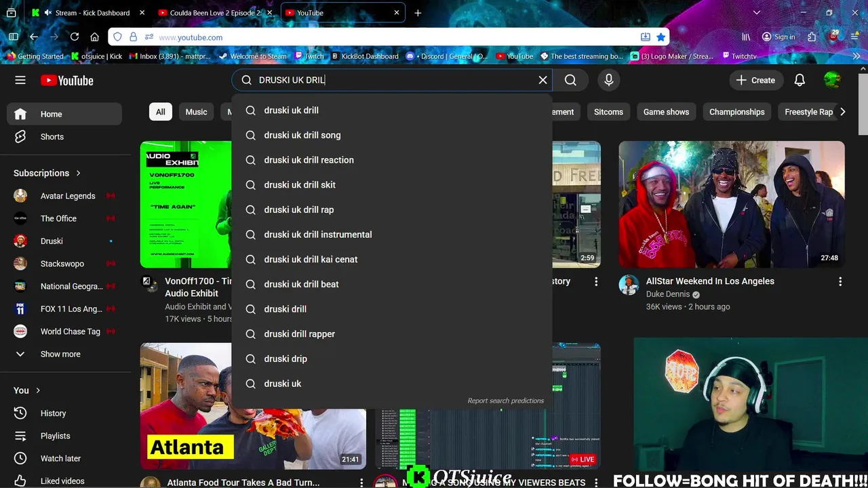The image size is (868, 488).
Task: Click inside the YouTube search field
Action: pos(393,80)
